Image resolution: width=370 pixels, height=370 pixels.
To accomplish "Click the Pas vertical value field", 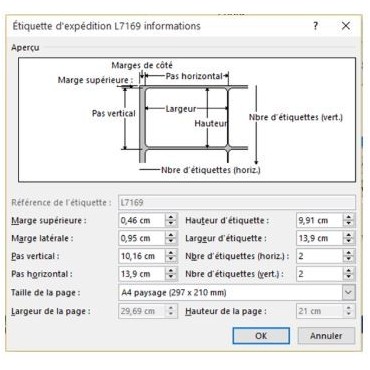I will 142,256.
